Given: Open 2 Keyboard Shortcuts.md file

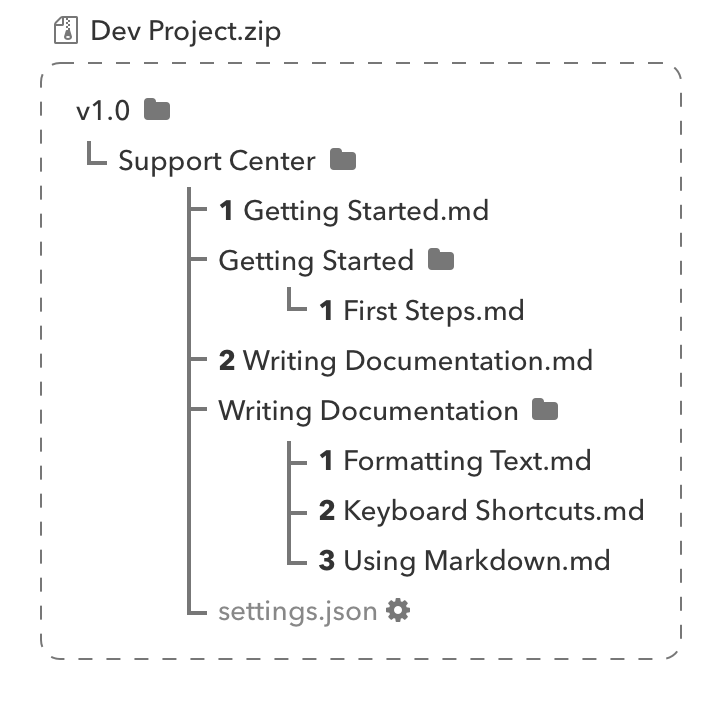Looking at the screenshot, I should (x=481, y=511).
